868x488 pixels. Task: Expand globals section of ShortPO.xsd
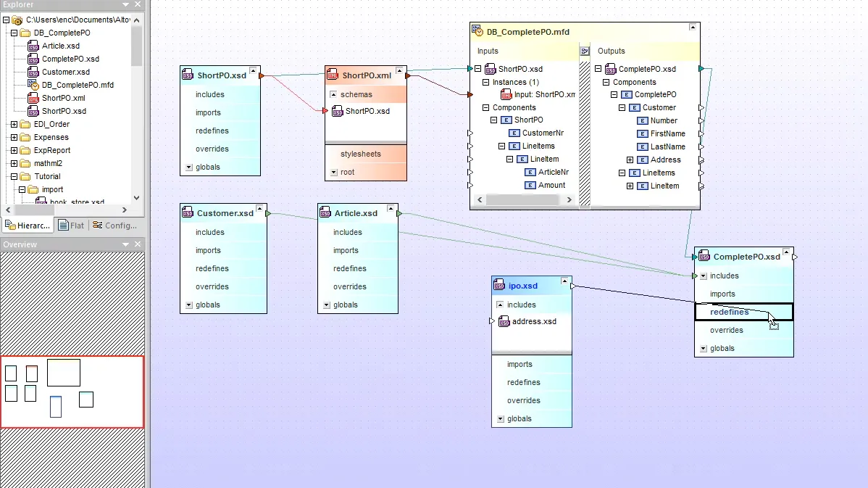(x=189, y=168)
